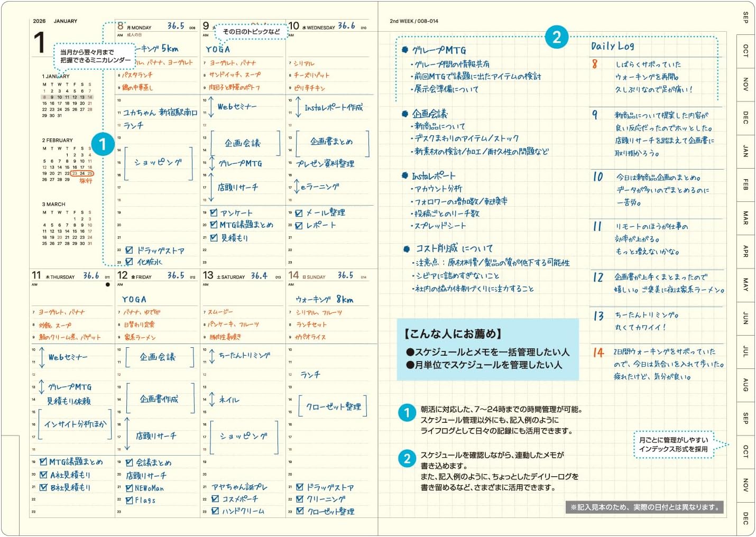Open the JUN index tab
Image resolution: width=756 pixels, height=537 pixels.
click(745, 318)
